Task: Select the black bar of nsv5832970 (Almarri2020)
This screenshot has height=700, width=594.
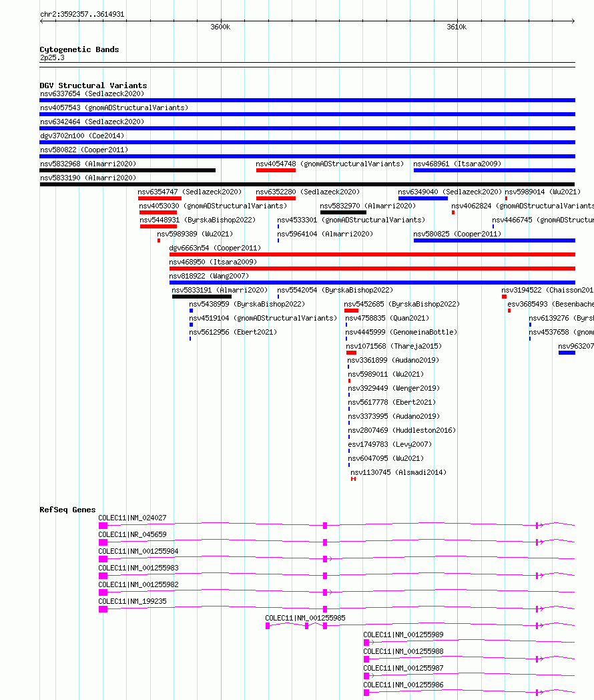Action: point(343,212)
